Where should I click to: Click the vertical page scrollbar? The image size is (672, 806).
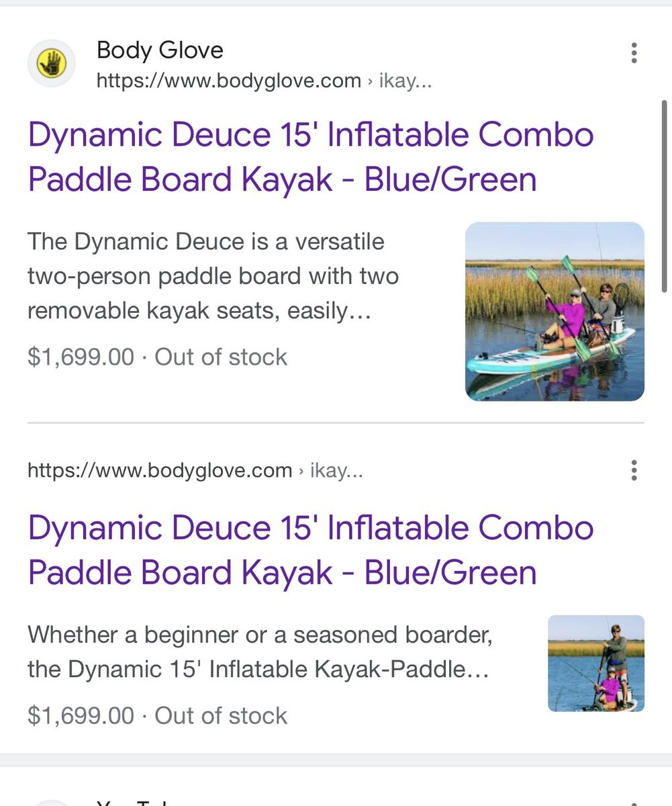[x=665, y=196]
